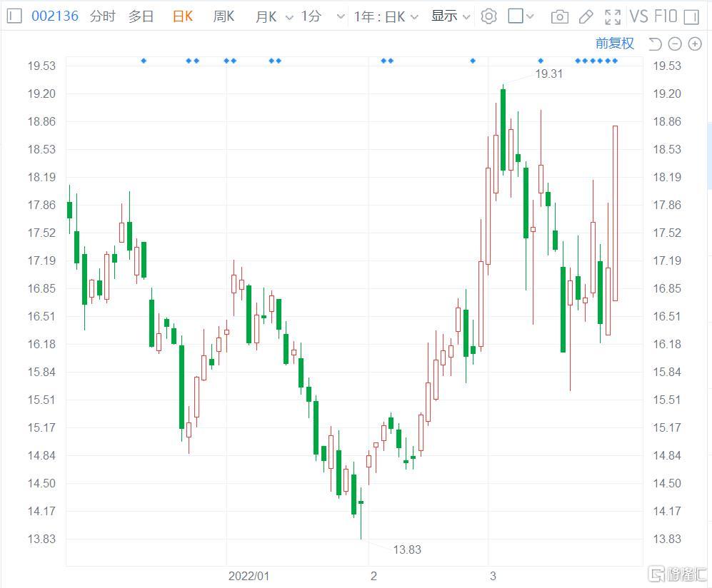Click the 19.31 high price label

coord(548,74)
